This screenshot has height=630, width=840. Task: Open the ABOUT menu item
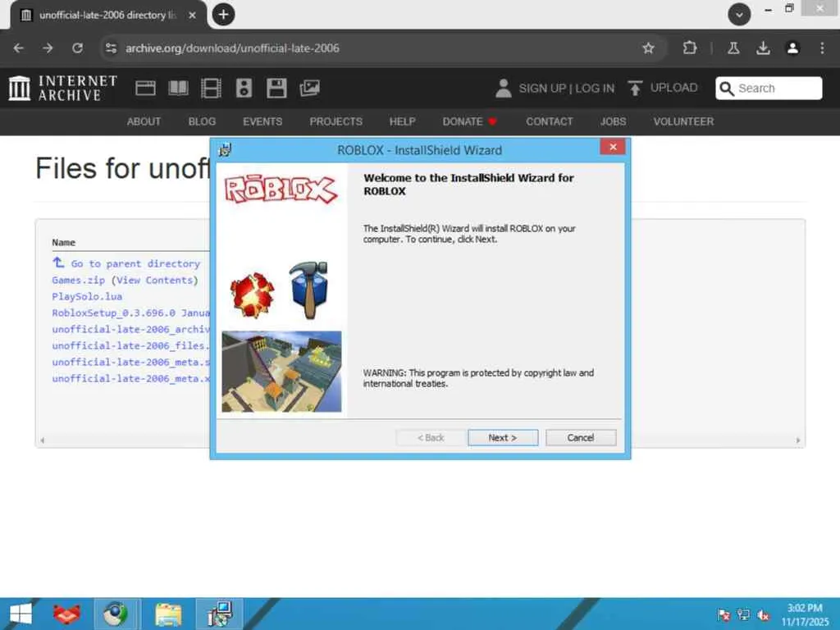coord(144,121)
